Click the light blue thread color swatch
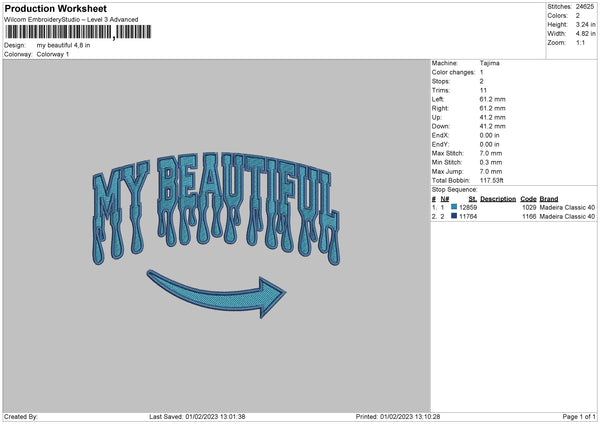The height and width of the screenshot is (424, 600). pyautogui.click(x=454, y=207)
